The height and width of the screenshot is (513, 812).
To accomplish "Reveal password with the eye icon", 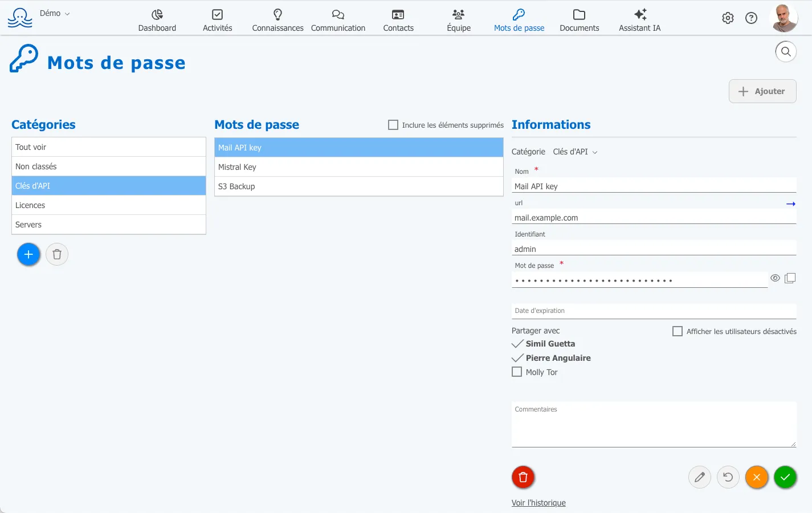I will pyautogui.click(x=775, y=278).
